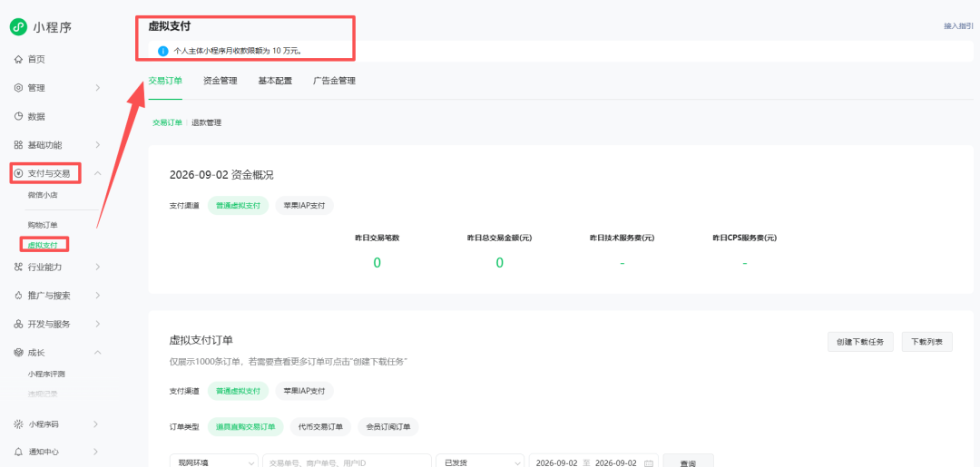
Task: Click the 行业能力 icon in sidebar
Action: coord(18,267)
